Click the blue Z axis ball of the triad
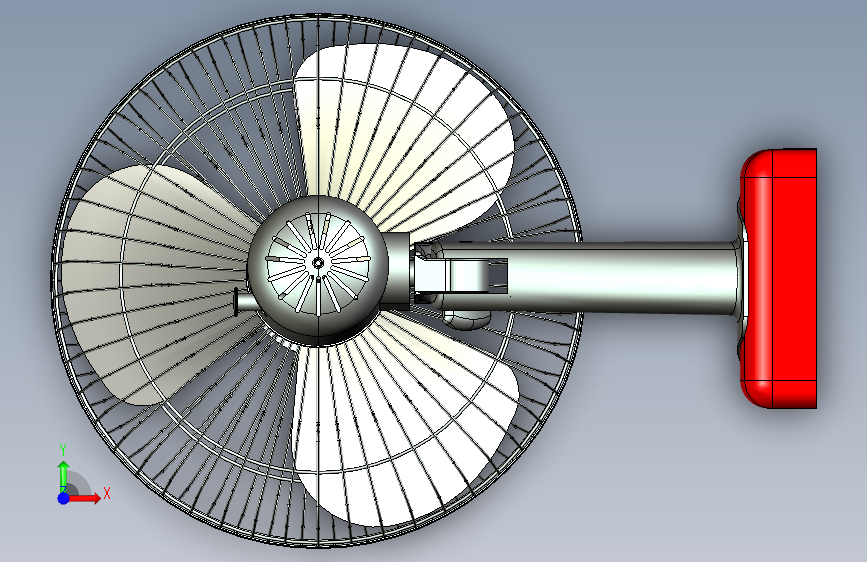The image size is (867, 562). coord(64,498)
